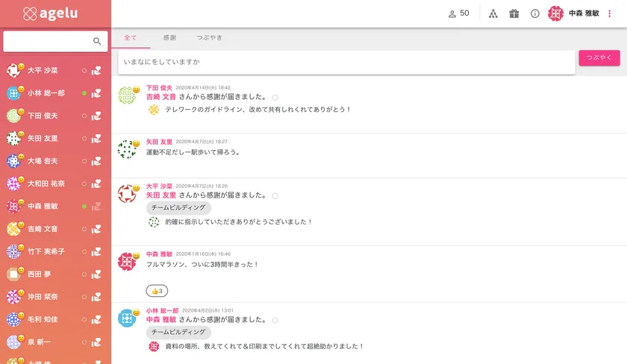
Task: Toggle the circle after 吉崎 文音 thanks message
Action: click(x=275, y=97)
